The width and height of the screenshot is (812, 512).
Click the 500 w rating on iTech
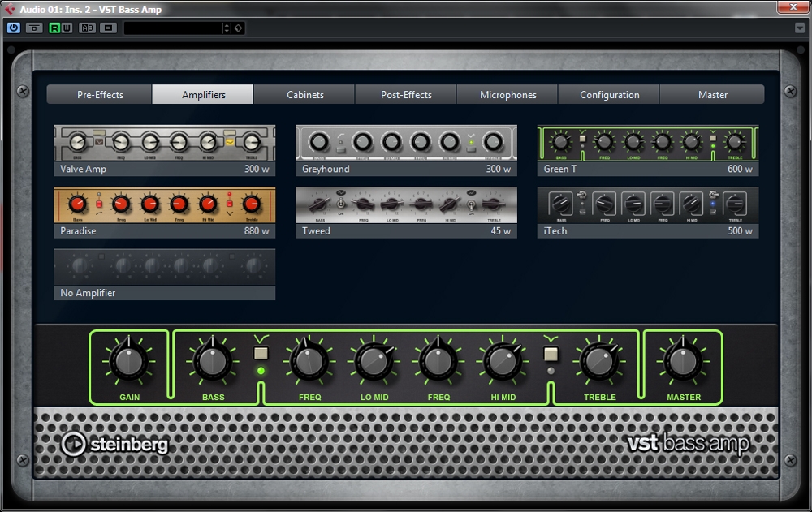tap(740, 231)
